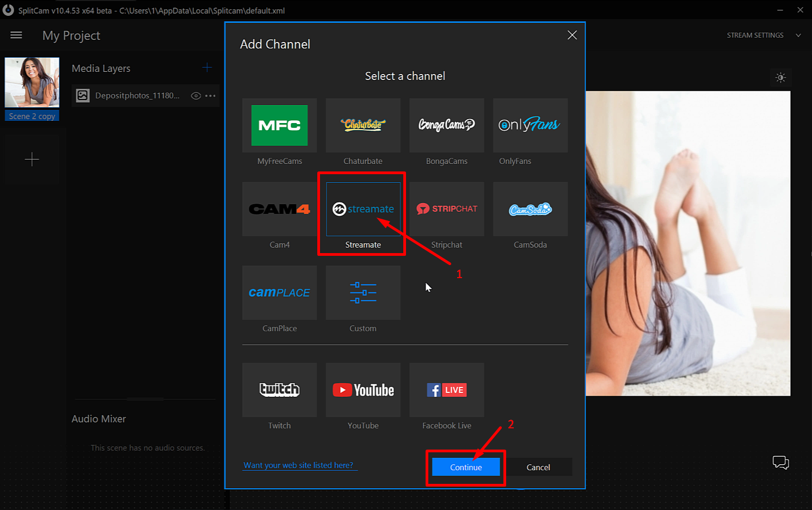Open brightness settings sun icon
This screenshot has width=812, height=510.
(780, 78)
